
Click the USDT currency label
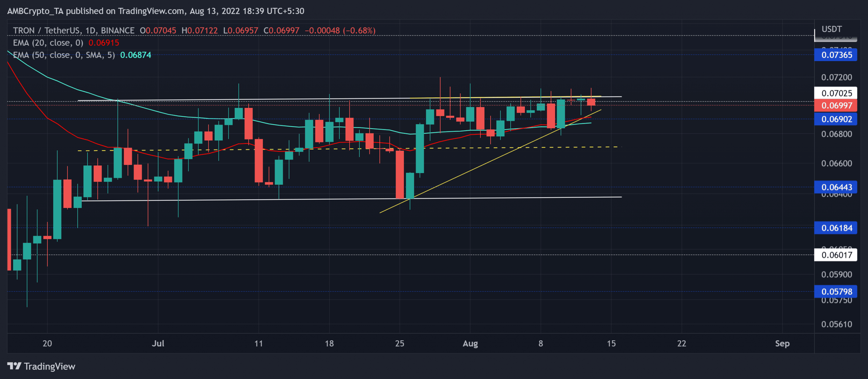tap(832, 29)
